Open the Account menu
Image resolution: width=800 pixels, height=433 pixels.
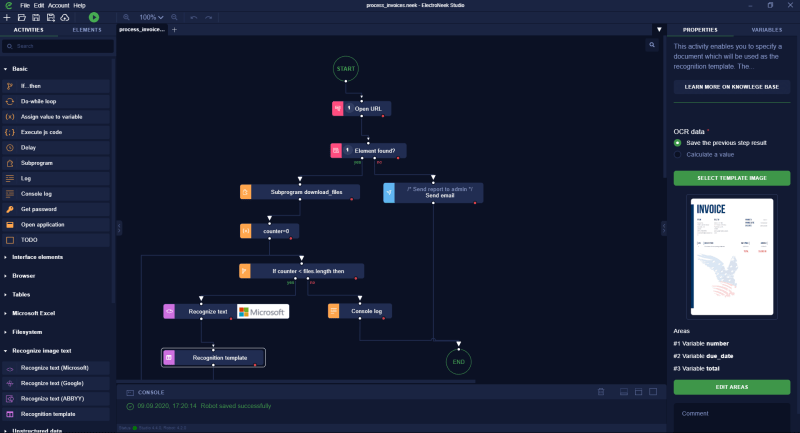point(59,5)
